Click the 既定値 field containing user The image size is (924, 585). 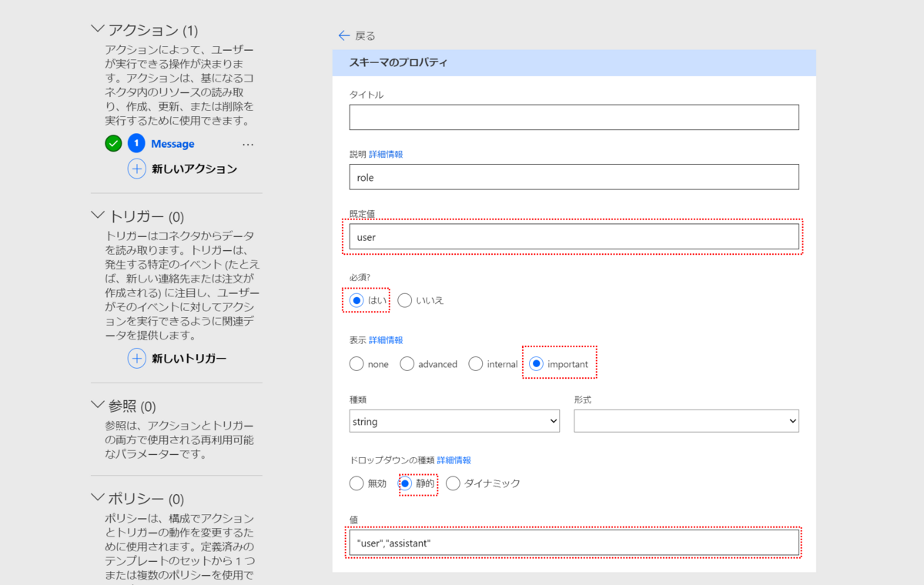574,237
